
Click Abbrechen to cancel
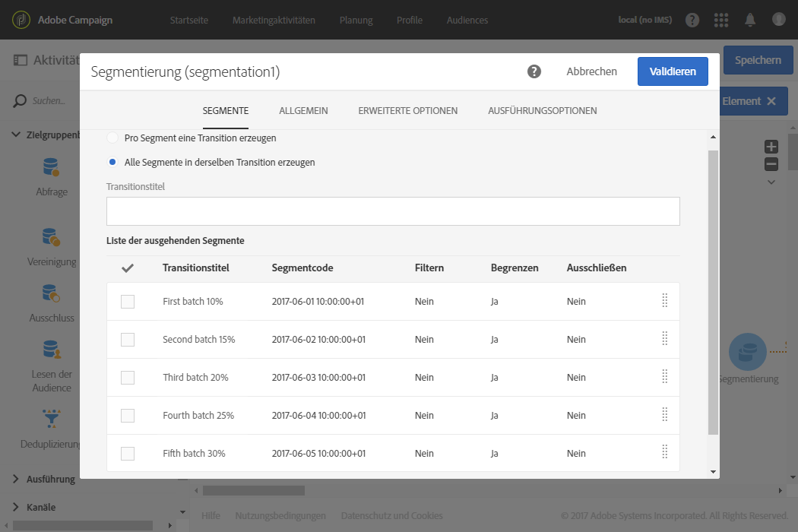(591, 71)
